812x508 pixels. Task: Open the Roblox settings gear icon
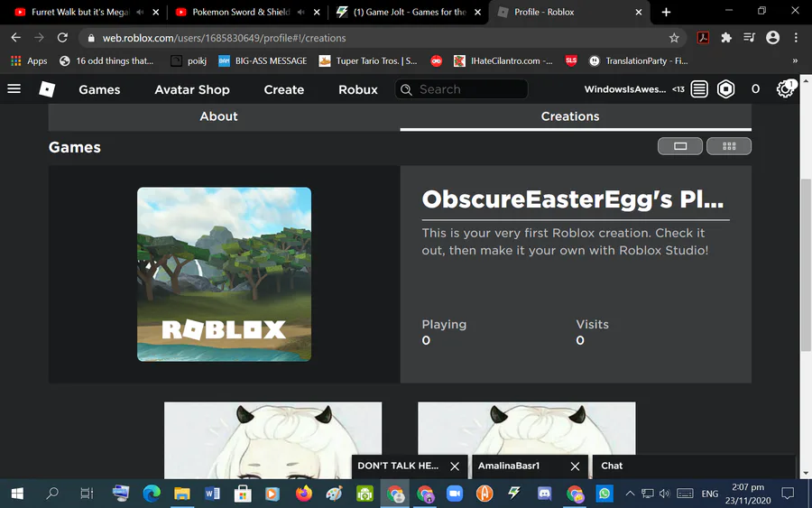tap(785, 89)
